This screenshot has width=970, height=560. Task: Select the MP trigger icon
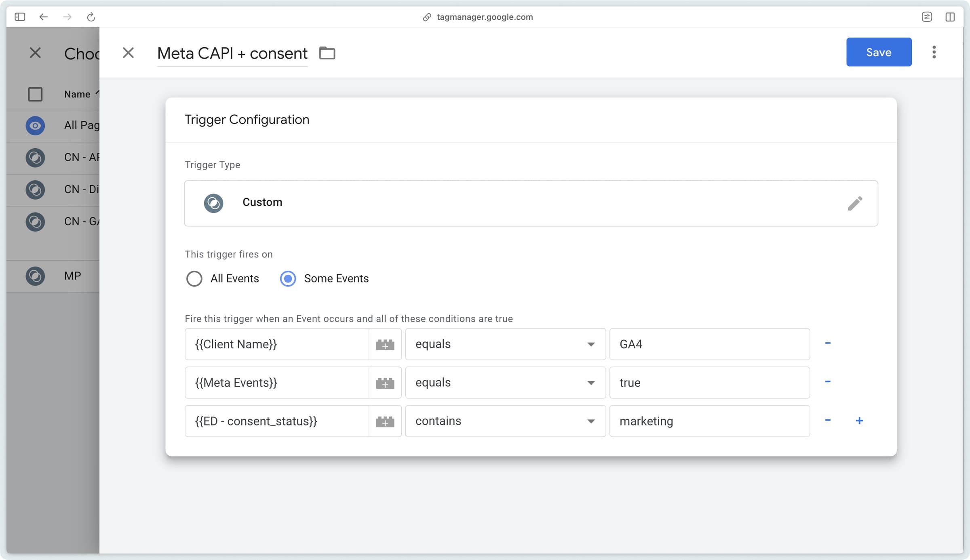(35, 276)
